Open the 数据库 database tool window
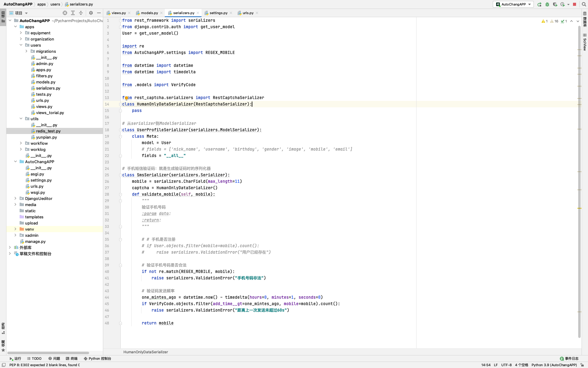The height and width of the screenshot is (368, 588). coord(585,20)
